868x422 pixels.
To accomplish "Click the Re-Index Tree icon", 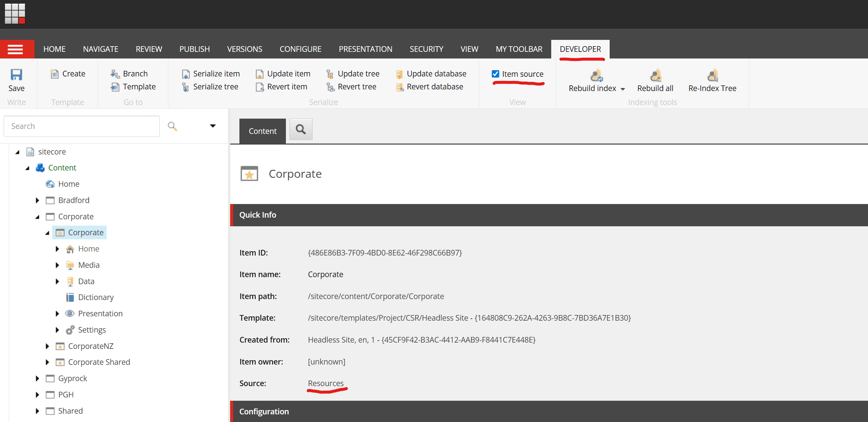I will click(x=712, y=75).
